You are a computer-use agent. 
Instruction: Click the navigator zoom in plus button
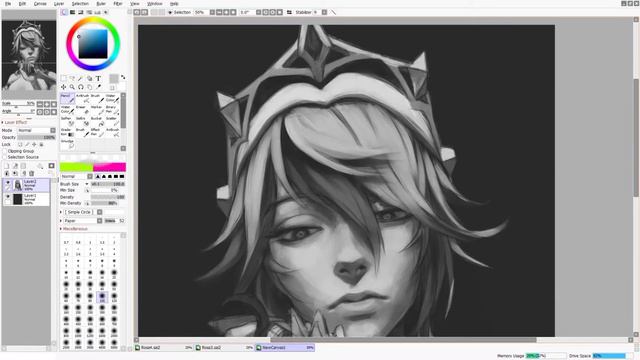click(47, 104)
